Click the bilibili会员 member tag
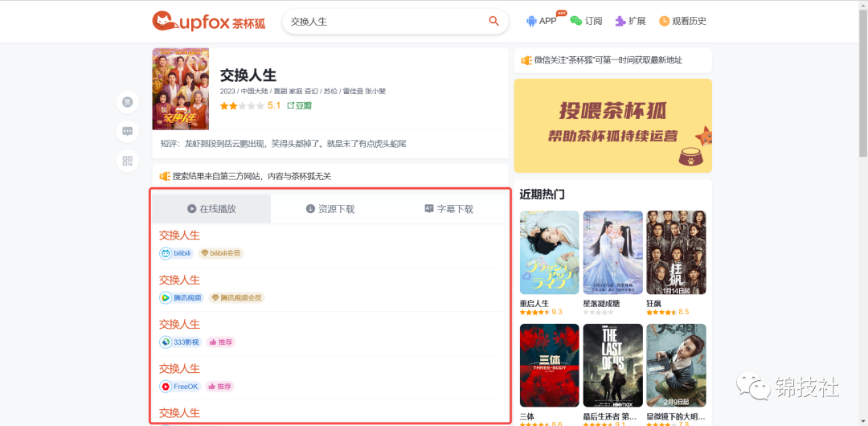The height and width of the screenshot is (426, 868). (x=220, y=253)
